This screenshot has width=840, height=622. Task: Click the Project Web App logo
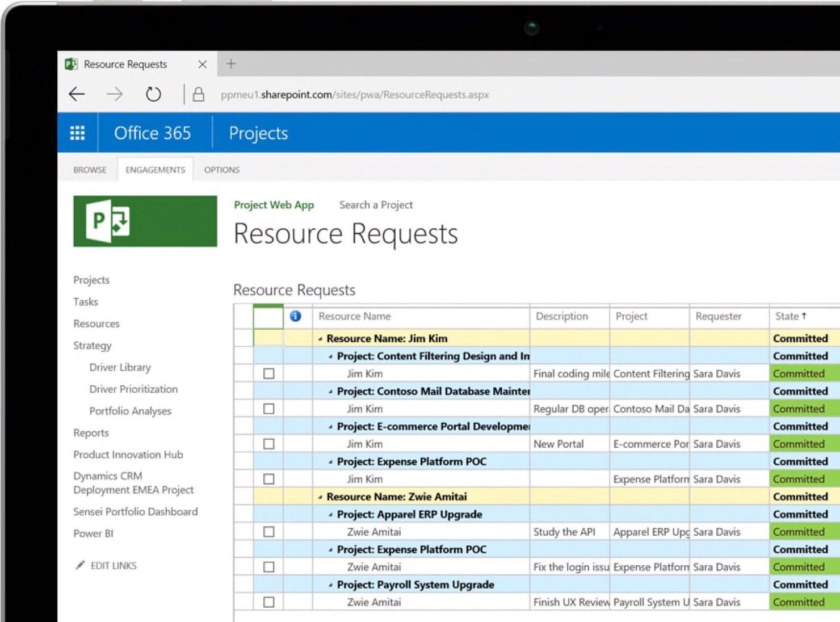[144, 221]
